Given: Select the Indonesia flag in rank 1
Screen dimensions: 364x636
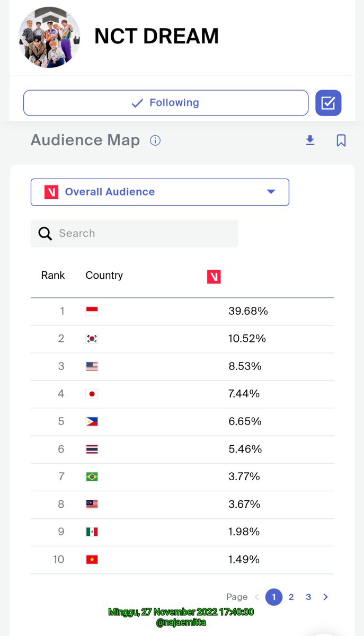Looking at the screenshot, I should tap(92, 311).
